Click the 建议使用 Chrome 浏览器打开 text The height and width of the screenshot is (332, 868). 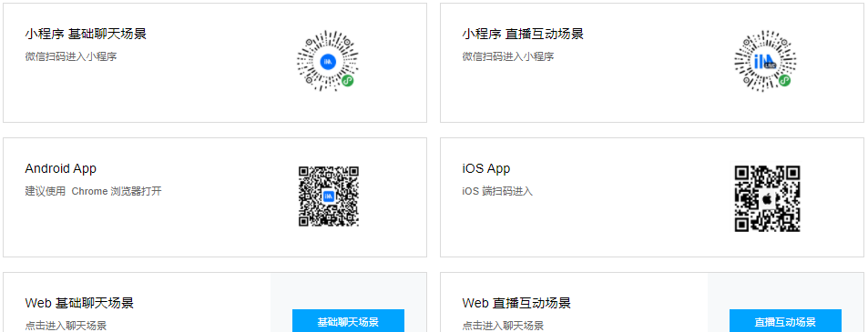point(94,192)
